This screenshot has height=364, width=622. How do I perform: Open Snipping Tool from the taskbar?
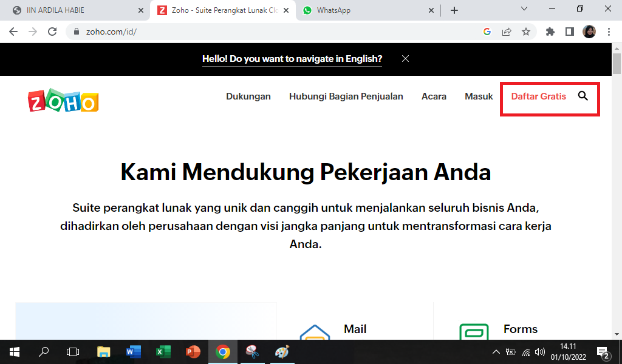pos(252,352)
